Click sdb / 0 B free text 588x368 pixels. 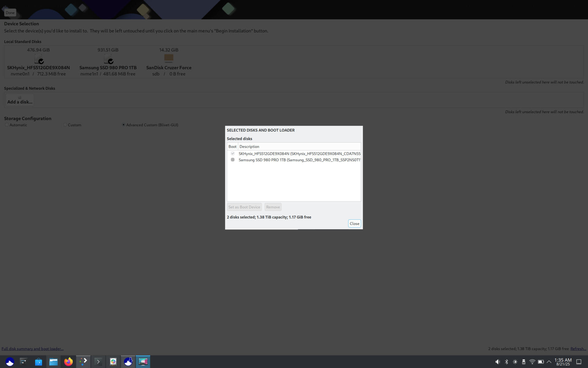point(169,74)
